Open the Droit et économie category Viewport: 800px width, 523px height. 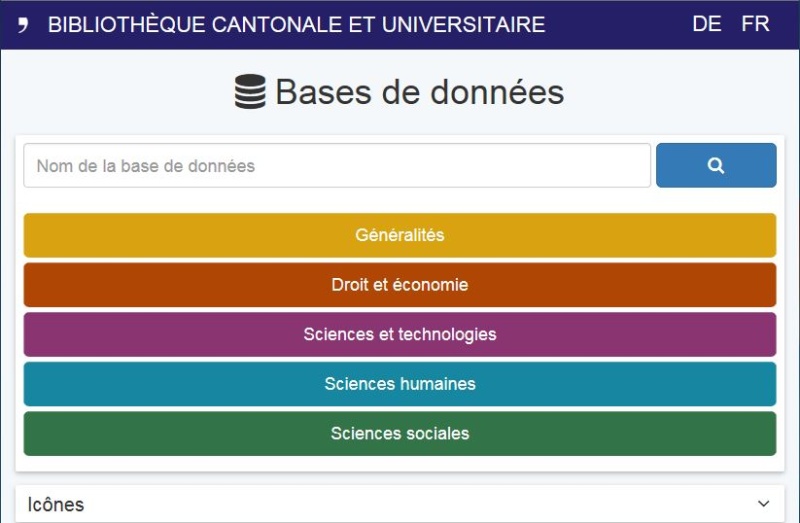tap(400, 285)
